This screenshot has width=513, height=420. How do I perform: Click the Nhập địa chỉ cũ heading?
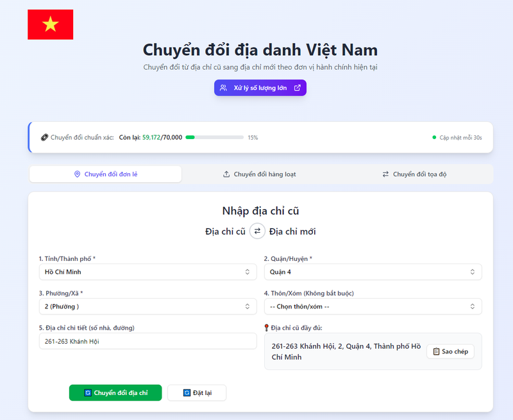(x=260, y=211)
